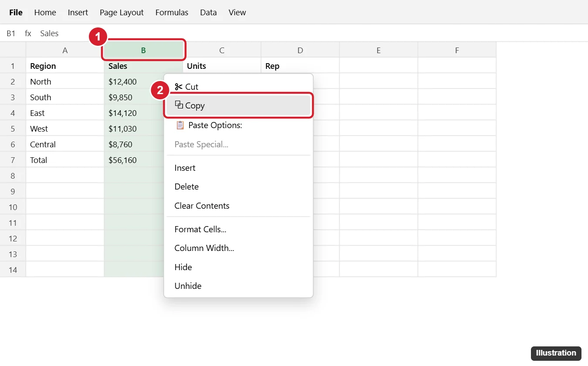588x366 pixels.
Task: Choose Insert from the context menu
Action: coord(238,168)
